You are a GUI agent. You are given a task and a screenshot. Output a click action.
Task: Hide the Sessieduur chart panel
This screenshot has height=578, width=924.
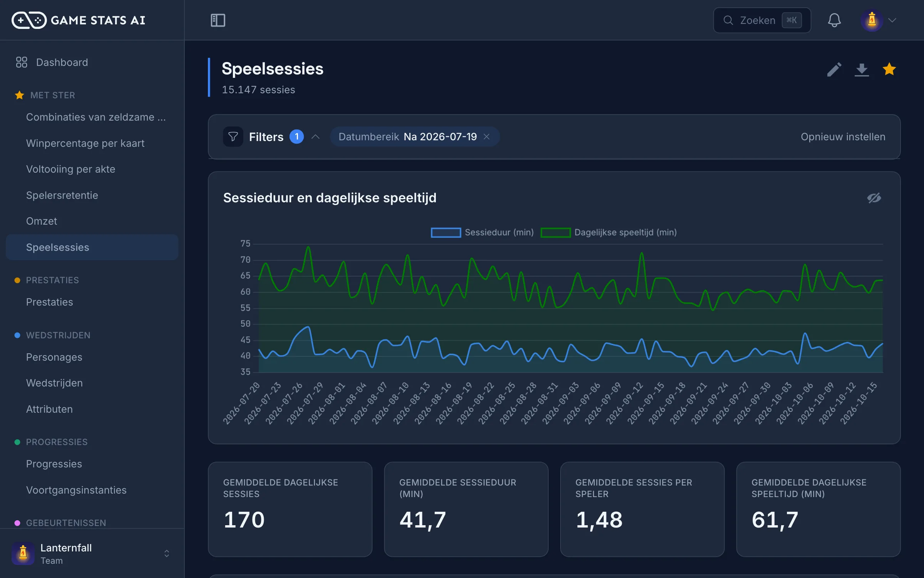point(874,198)
